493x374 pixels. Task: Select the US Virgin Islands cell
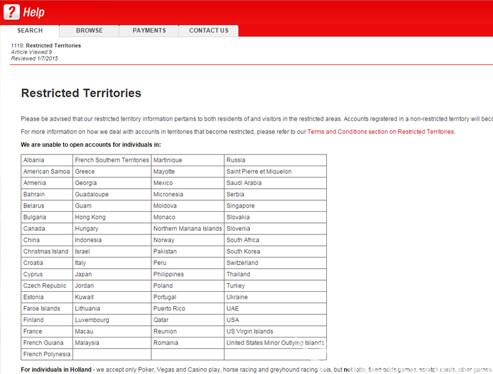[x=275, y=331]
